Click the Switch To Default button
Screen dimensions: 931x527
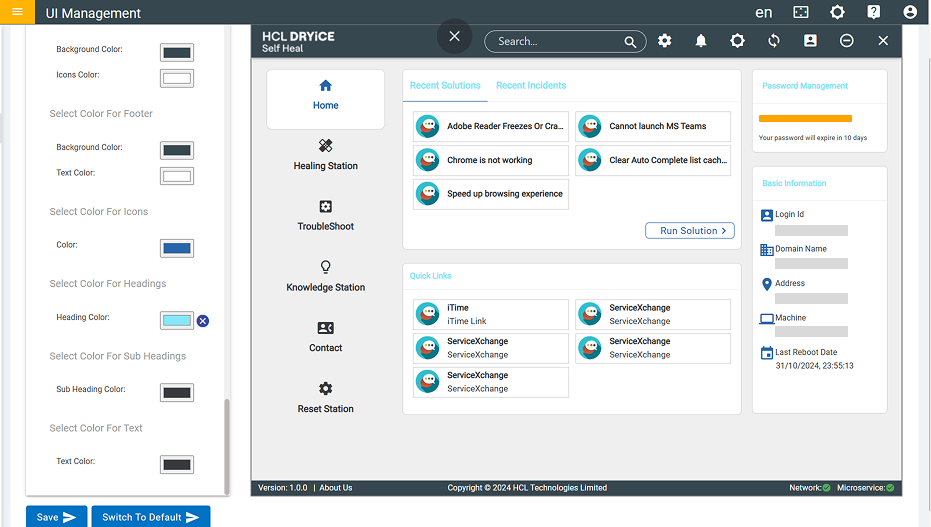tap(151, 517)
